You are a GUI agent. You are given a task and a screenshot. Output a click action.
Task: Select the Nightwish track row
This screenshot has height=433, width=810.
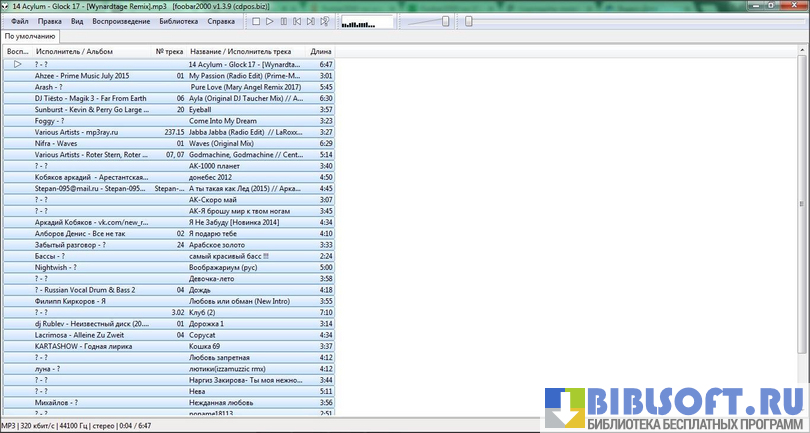tap(168, 268)
